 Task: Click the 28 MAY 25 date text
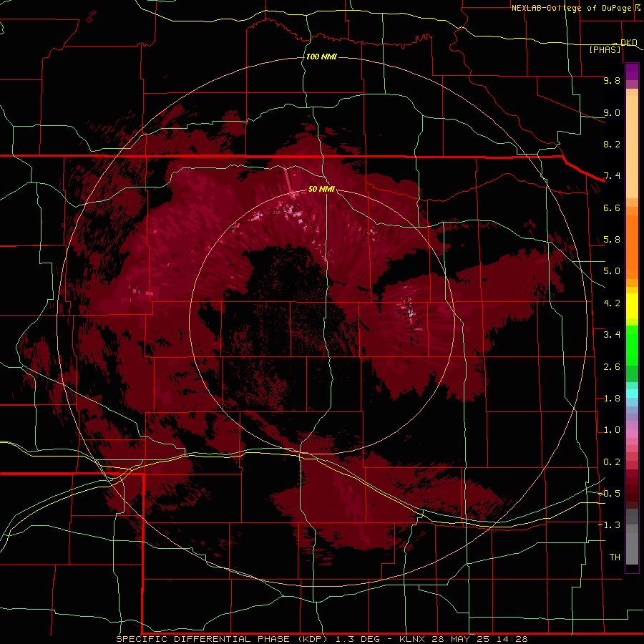coord(459,639)
